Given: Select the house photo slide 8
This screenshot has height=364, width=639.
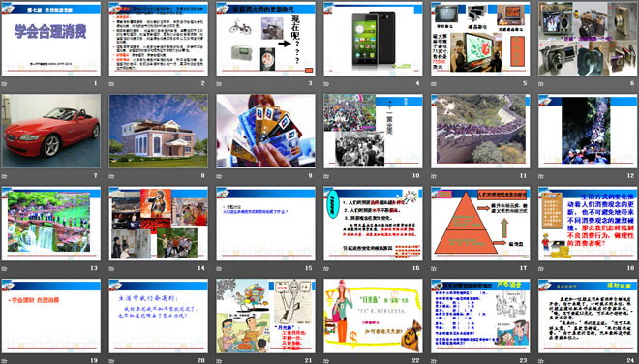Looking at the screenshot, I should [x=159, y=132].
